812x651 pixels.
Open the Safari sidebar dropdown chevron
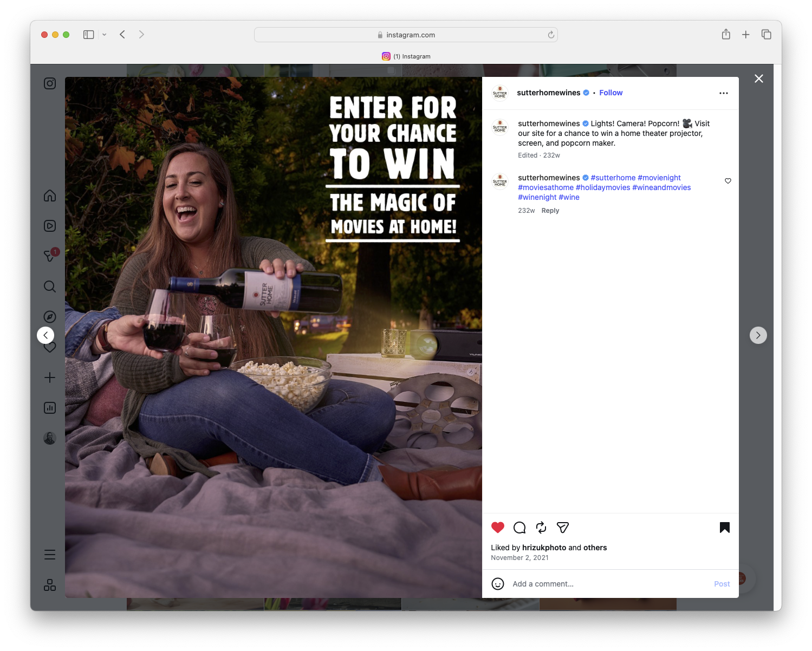[105, 34]
